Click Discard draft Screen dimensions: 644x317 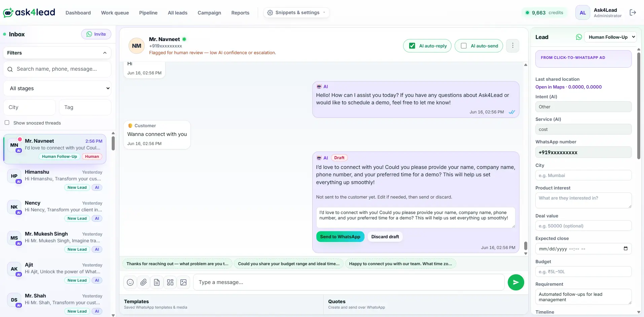385,237
